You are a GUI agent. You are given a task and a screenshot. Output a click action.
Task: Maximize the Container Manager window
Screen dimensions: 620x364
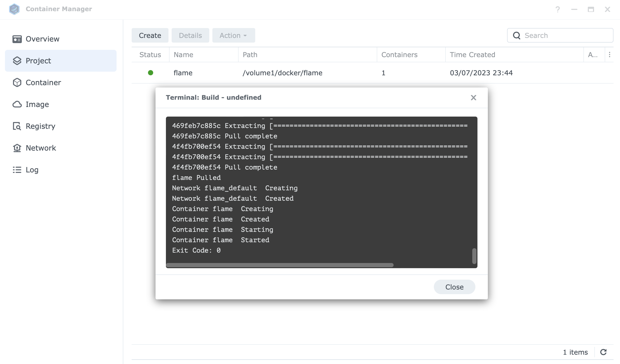591,9
